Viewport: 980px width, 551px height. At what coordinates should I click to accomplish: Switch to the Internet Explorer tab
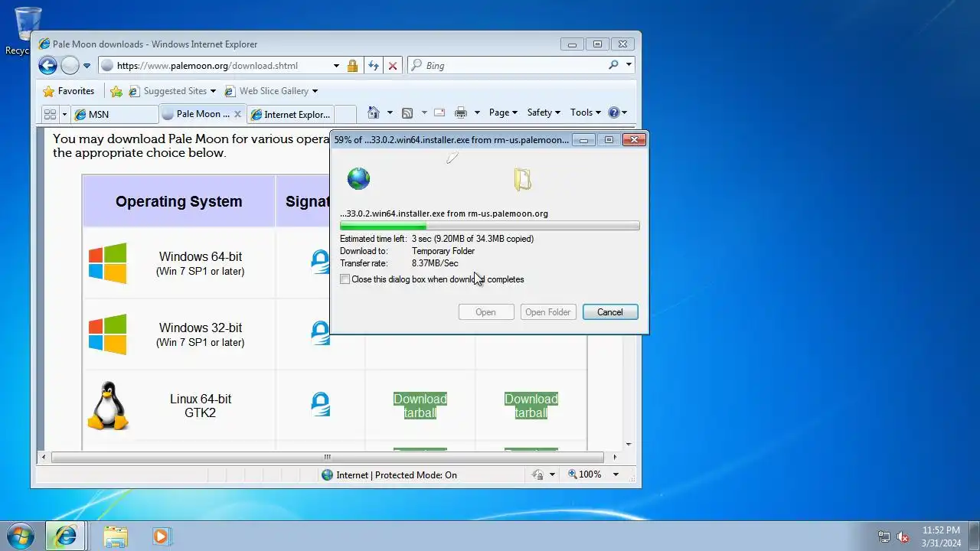pyautogui.click(x=290, y=114)
